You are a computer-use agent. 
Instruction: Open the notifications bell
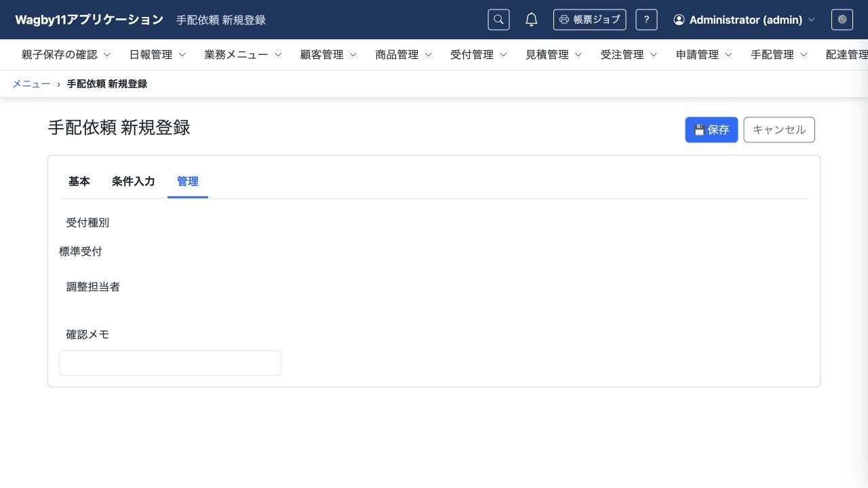coord(532,20)
